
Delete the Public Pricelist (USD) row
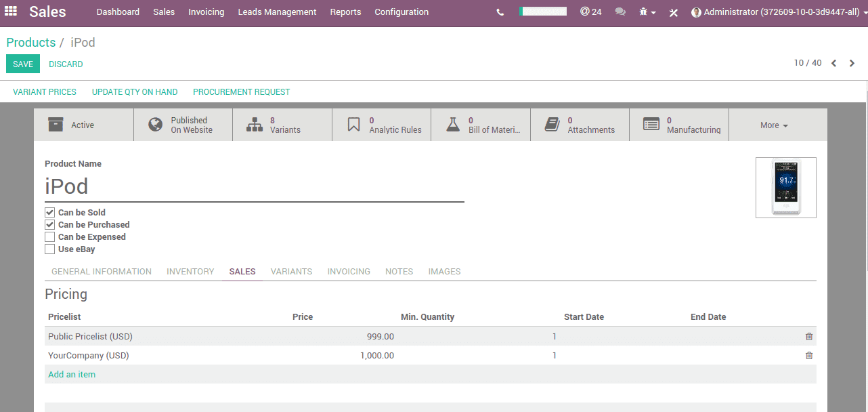[809, 336]
